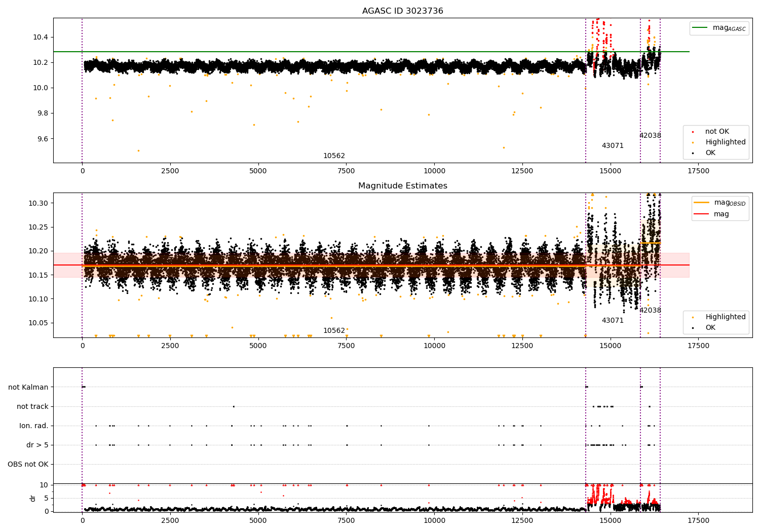This screenshot has height=532, width=760.
Task: Click the 'dr > 5' row label
Action: click(x=37, y=445)
